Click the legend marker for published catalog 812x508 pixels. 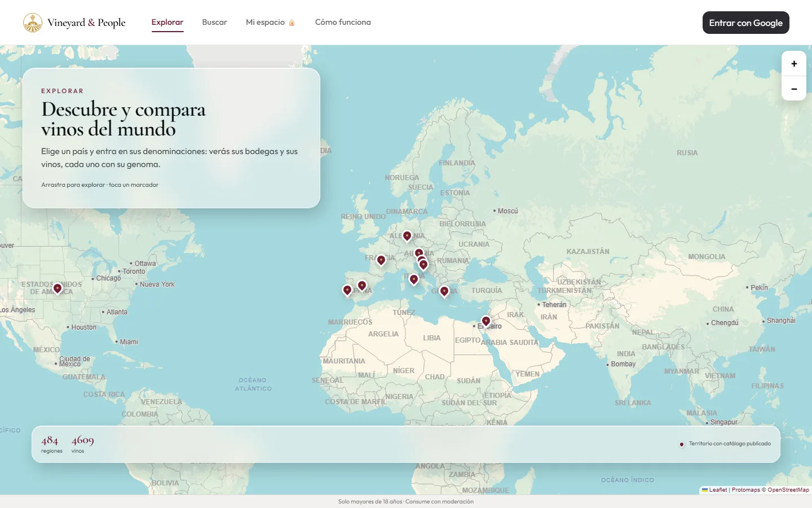(682, 444)
